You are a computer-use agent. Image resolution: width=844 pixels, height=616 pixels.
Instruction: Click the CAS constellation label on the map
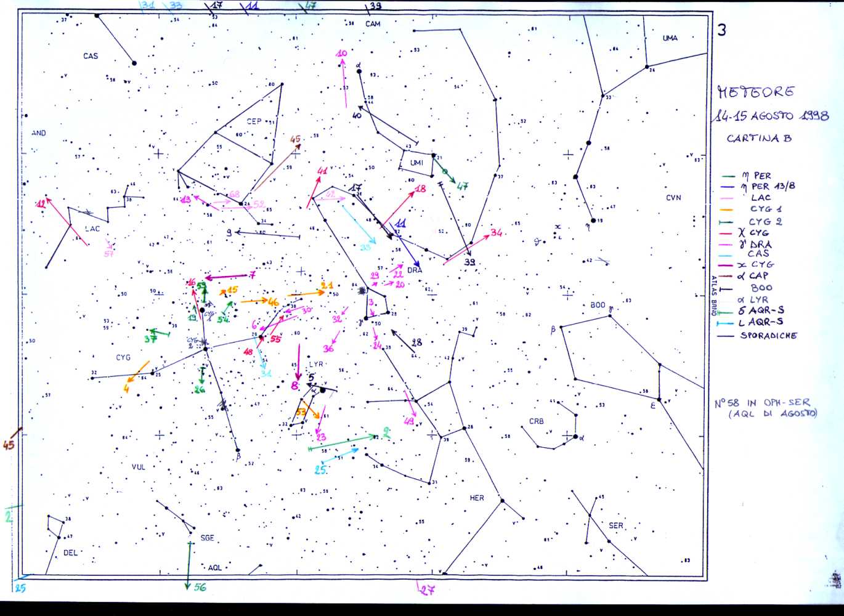(91, 56)
